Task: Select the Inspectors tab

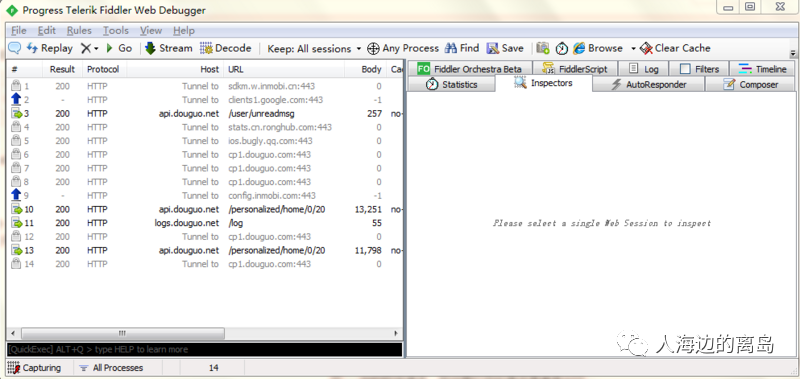Action: [544, 83]
